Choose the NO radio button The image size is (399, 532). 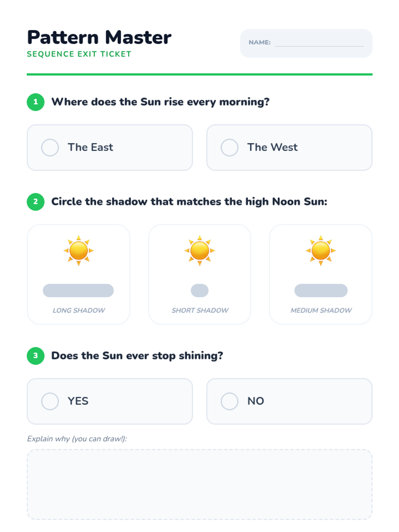click(229, 401)
